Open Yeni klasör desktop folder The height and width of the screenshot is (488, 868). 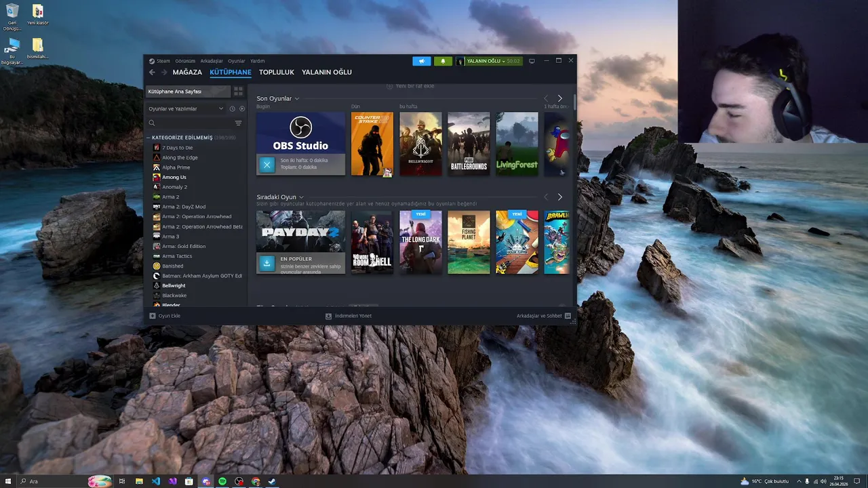37,15
